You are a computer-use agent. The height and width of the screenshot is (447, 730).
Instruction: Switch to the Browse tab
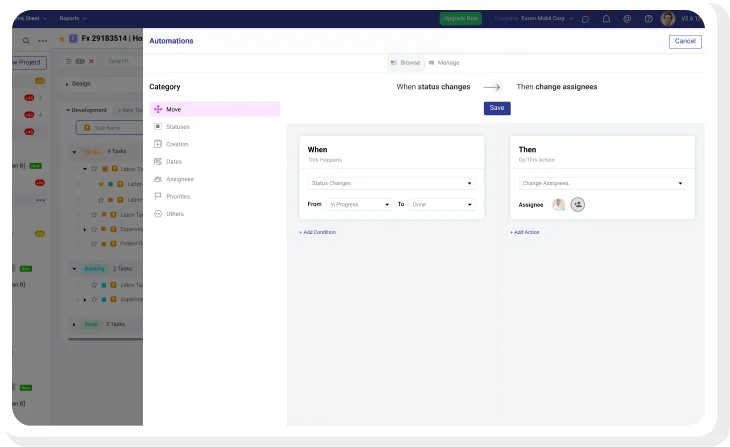406,62
